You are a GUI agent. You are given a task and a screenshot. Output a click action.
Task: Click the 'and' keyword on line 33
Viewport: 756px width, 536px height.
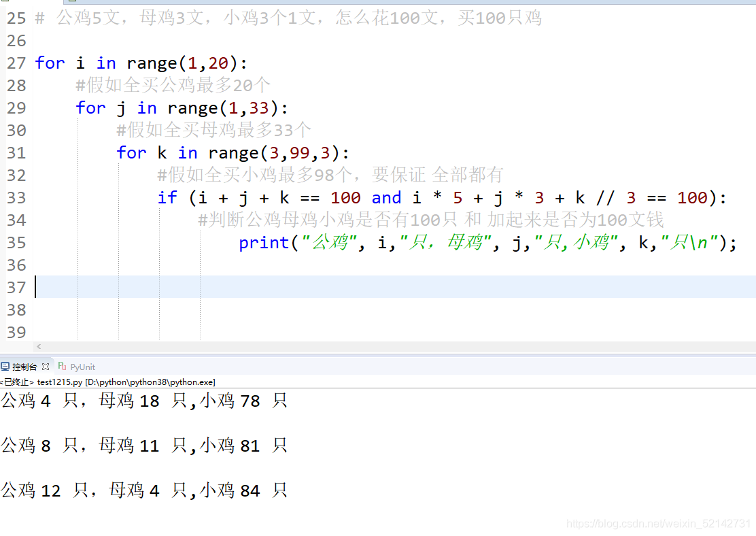(386, 198)
